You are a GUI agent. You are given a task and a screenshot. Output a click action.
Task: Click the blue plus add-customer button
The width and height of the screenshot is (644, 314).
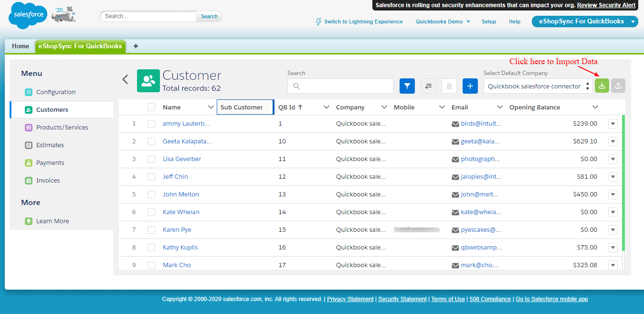click(x=470, y=86)
